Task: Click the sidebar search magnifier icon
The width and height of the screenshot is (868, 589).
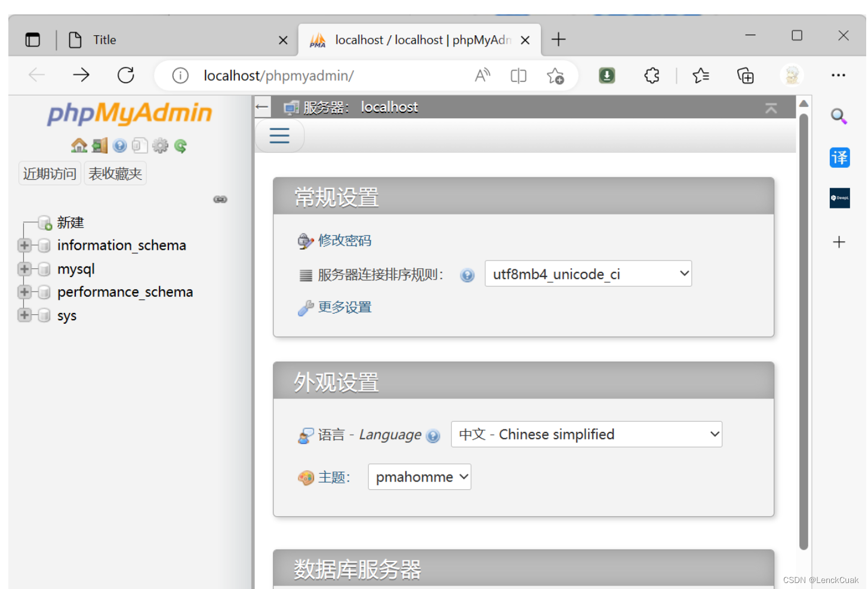Action: click(x=839, y=116)
